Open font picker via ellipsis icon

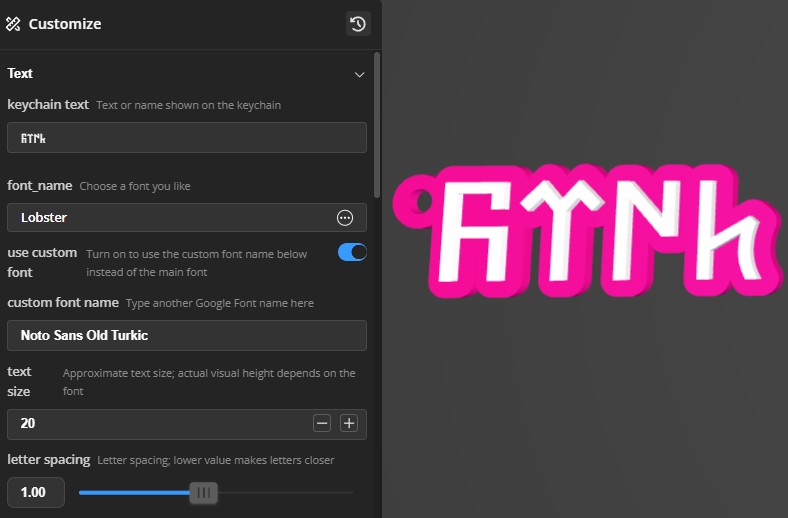(x=345, y=218)
